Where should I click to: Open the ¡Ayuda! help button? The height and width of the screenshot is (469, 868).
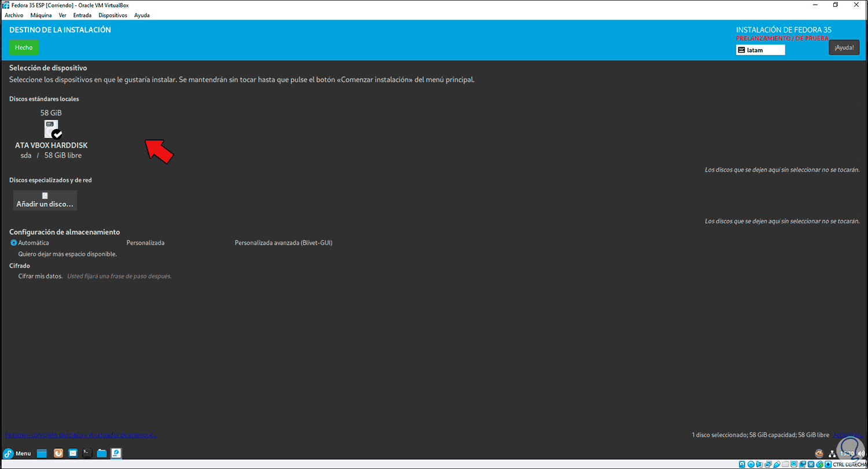click(844, 47)
